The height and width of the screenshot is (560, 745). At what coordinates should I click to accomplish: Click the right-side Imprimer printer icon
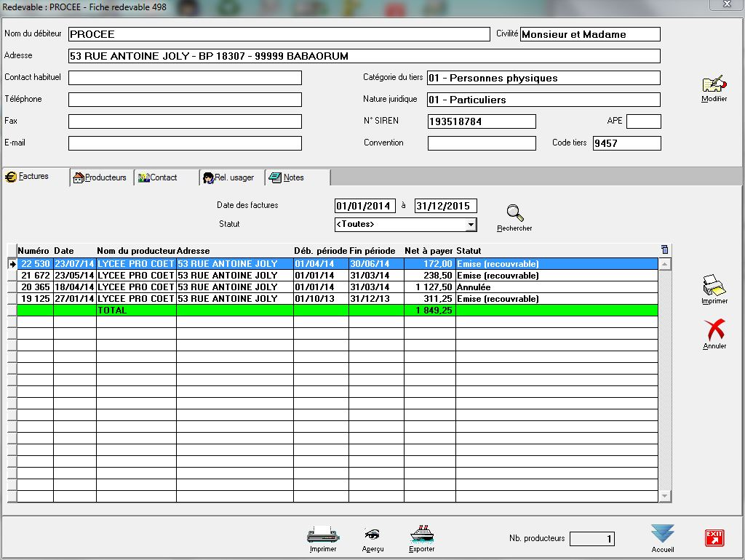pos(714,284)
